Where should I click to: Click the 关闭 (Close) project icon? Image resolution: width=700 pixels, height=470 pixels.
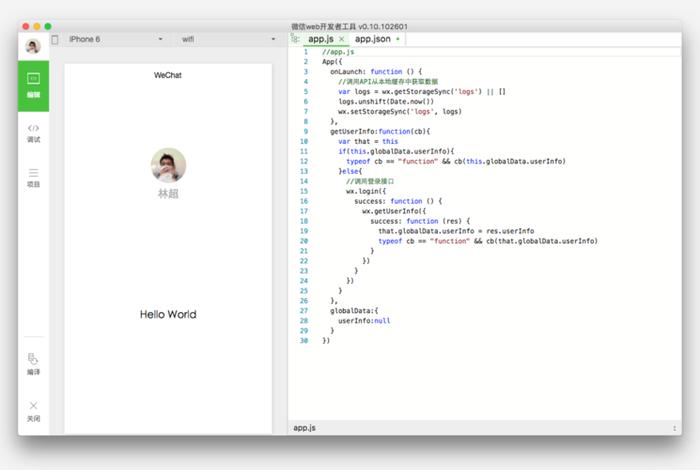33,412
